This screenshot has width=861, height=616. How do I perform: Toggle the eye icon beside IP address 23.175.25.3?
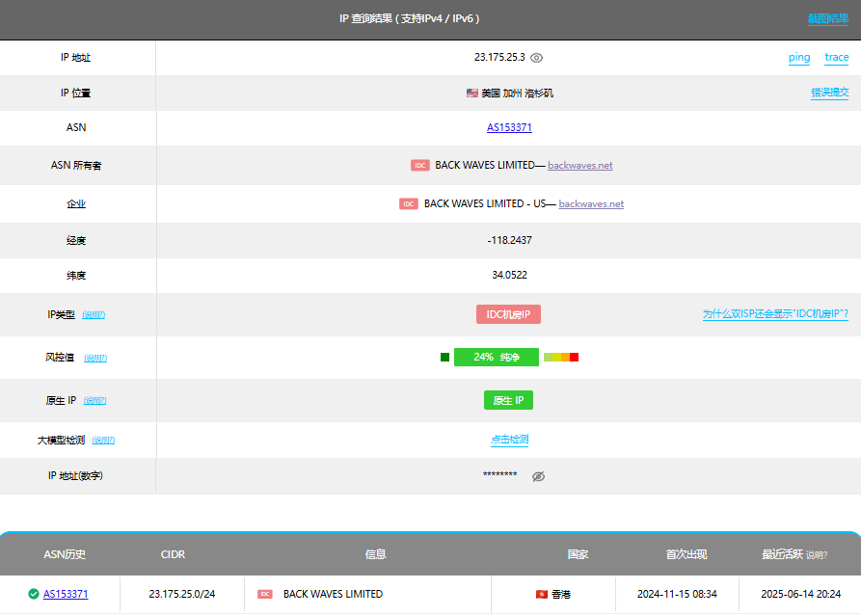[x=536, y=58]
